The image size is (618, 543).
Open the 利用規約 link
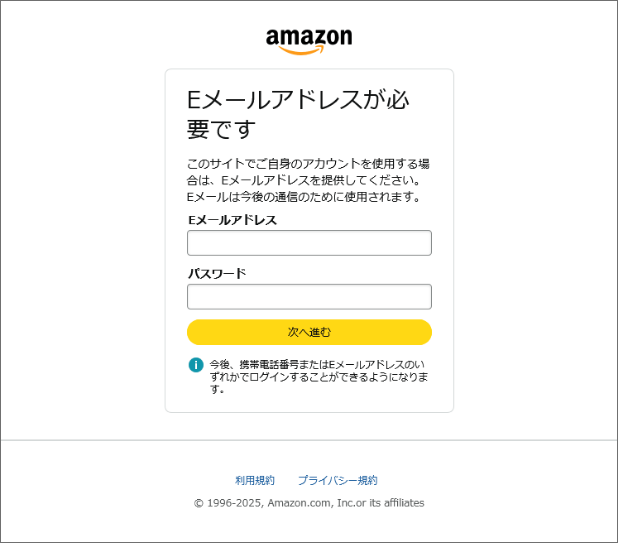[254, 480]
